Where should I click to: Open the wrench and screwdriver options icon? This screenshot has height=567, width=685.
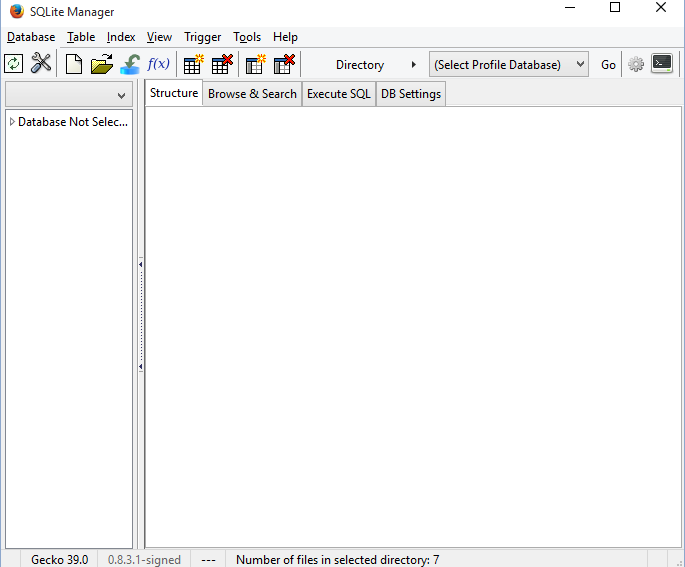(x=41, y=64)
